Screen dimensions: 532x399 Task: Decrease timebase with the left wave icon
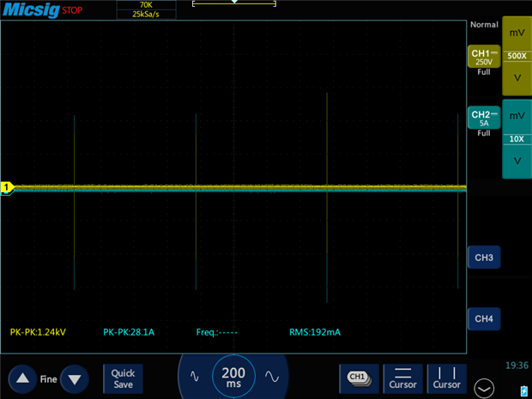195,377
